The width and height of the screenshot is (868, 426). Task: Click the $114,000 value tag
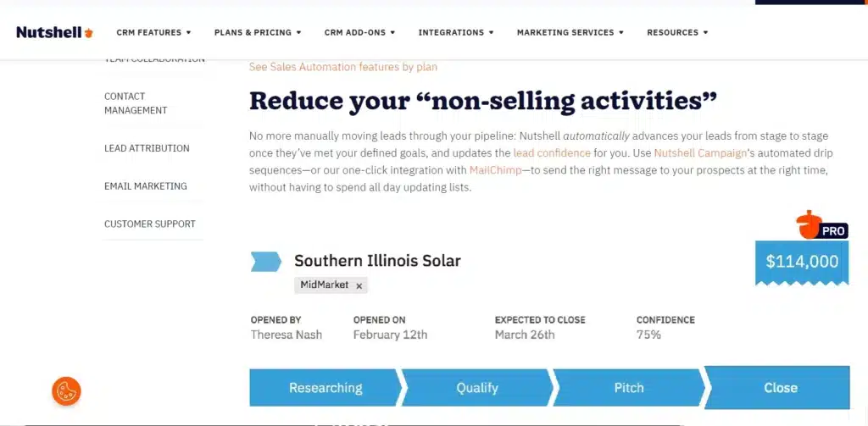pos(802,263)
